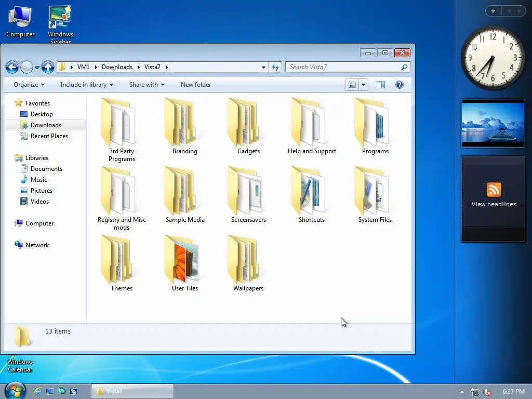The image size is (532, 399).
Task: Open the Recent pages dropdown arrow
Action: coord(37,67)
